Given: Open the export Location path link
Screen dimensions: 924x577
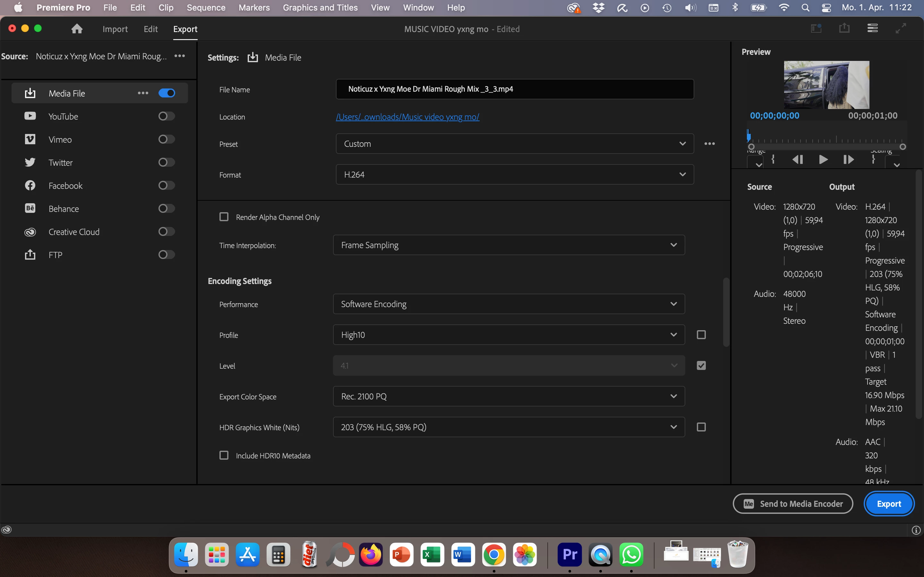Looking at the screenshot, I should (407, 117).
